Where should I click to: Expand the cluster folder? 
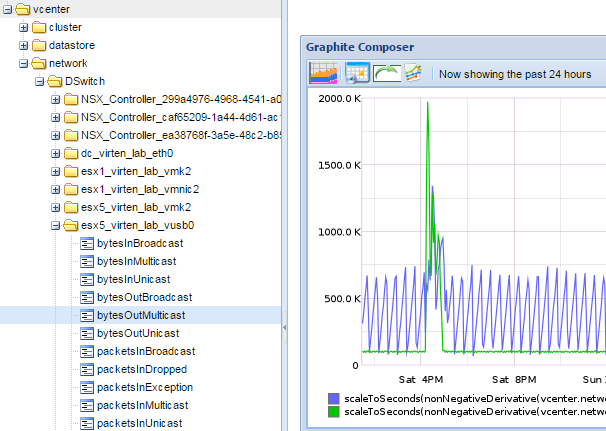click(24, 27)
